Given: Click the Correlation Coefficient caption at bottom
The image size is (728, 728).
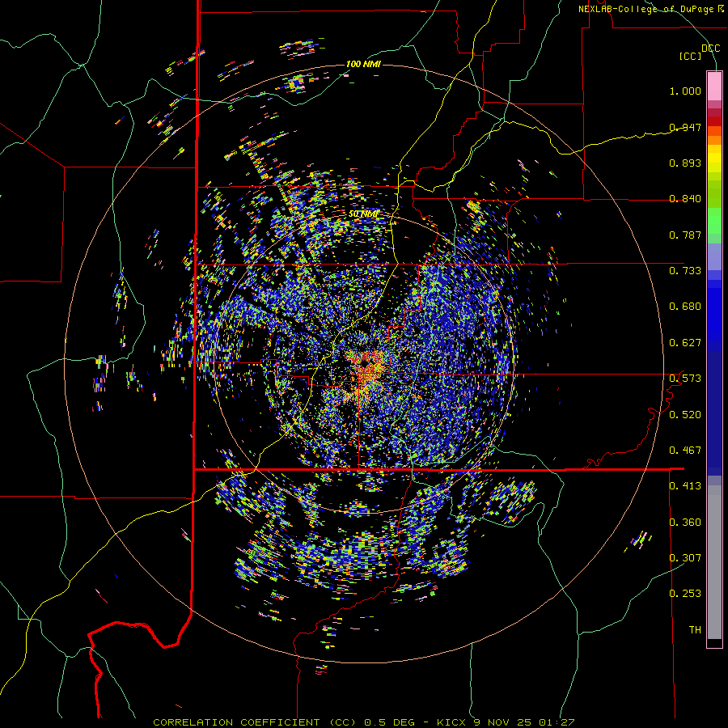Looking at the screenshot, I should pos(363,722).
